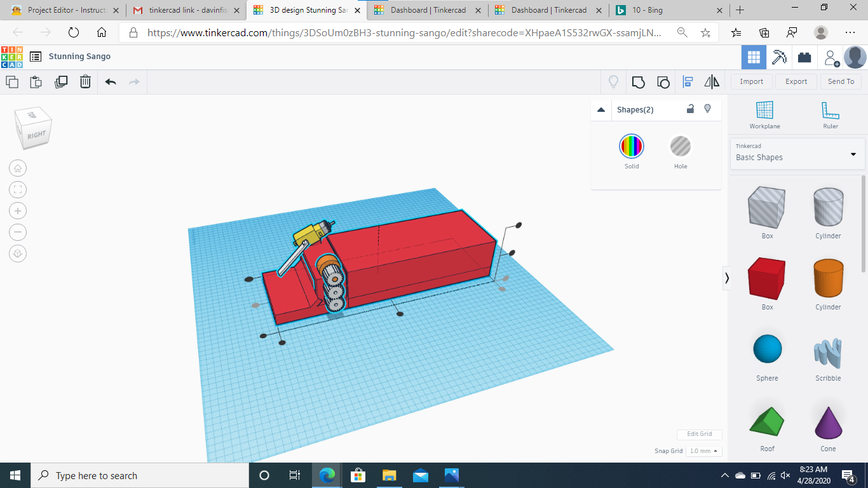Image resolution: width=868 pixels, height=488 pixels.
Task: Collapse the Shapes(2) inspector panel
Action: (x=601, y=110)
